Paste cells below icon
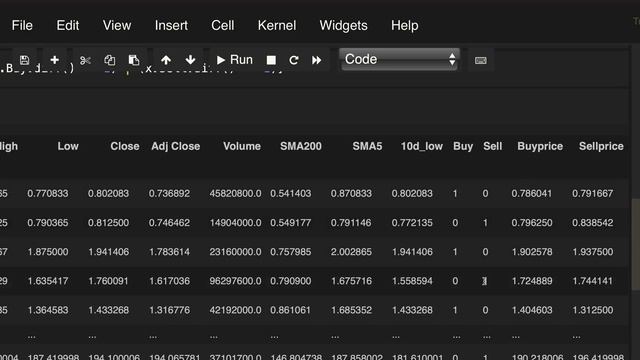Viewport: 640px width, 360px height. click(134, 60)
